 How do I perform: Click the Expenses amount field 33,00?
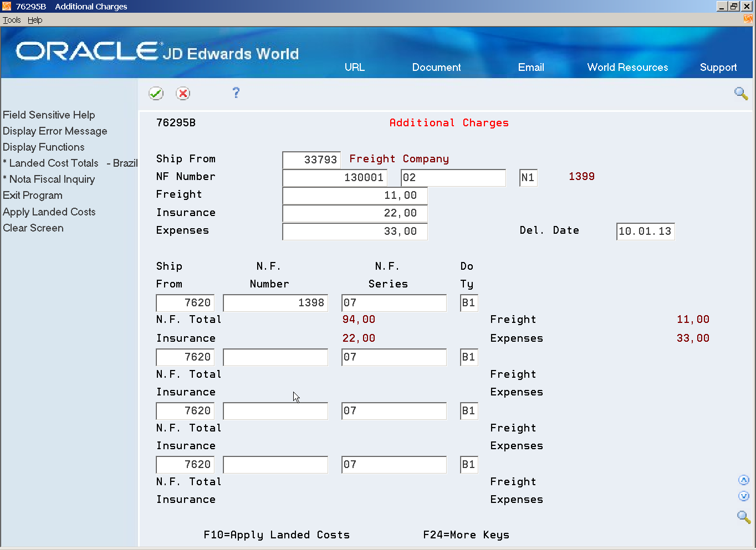point(355,231)
